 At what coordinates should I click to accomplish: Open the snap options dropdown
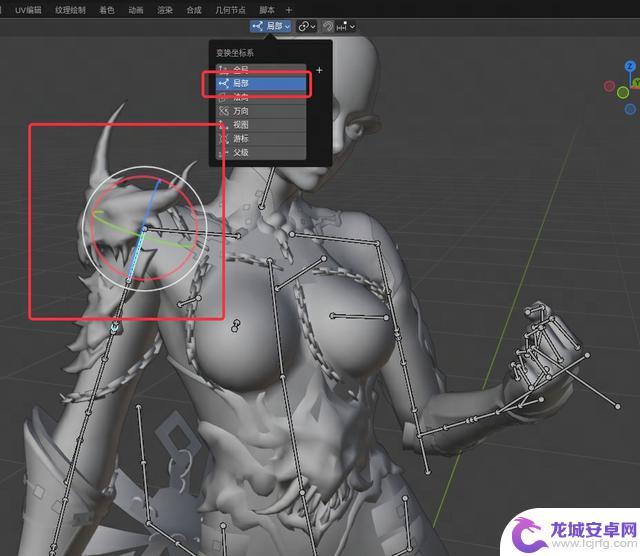[346, 27]
